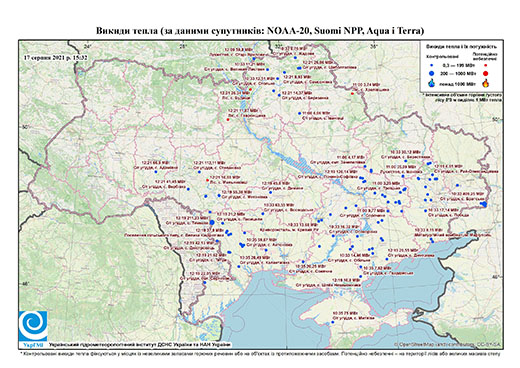Viewport: 520px width, 368px height.
Task: Click the blue marker under 12:21 66,8 MW label
Action: coord(156,172)
